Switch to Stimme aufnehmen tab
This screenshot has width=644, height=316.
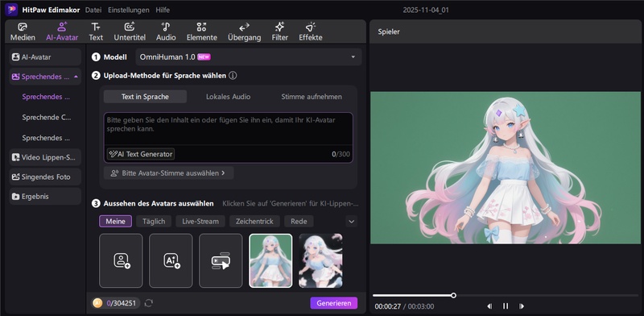point(312,97)
